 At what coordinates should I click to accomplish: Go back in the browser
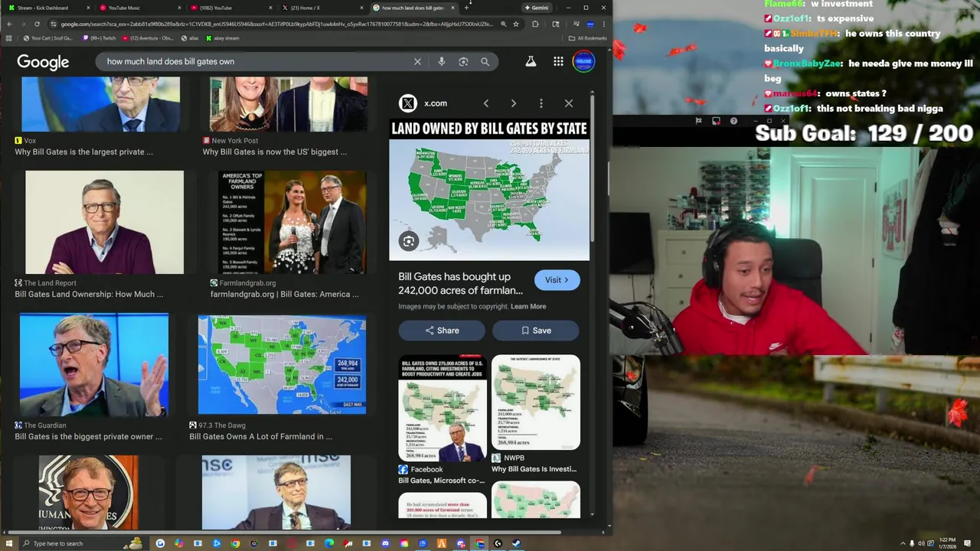click(x=9, y=24)
